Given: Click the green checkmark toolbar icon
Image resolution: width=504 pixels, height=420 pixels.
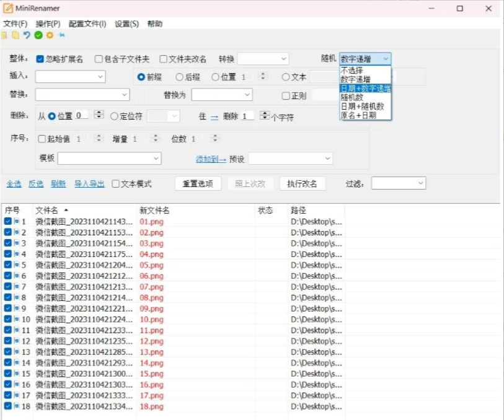Looking at the screenshot, I should pyautogui.click(x=38, y=35).
